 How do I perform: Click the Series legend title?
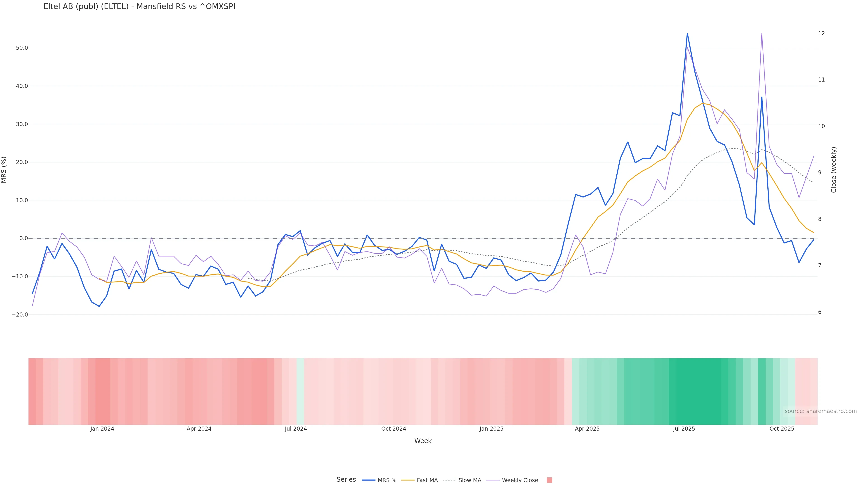[346, 480]
